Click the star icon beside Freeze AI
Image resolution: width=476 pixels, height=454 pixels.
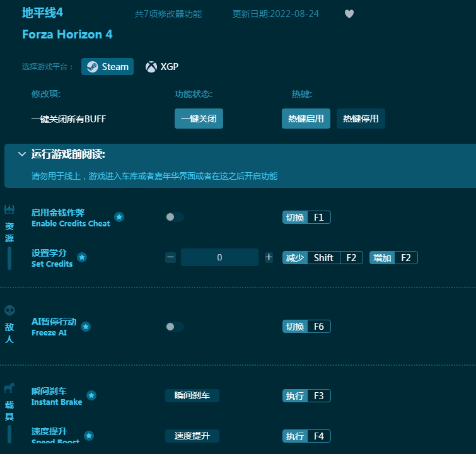pos(86,327)
